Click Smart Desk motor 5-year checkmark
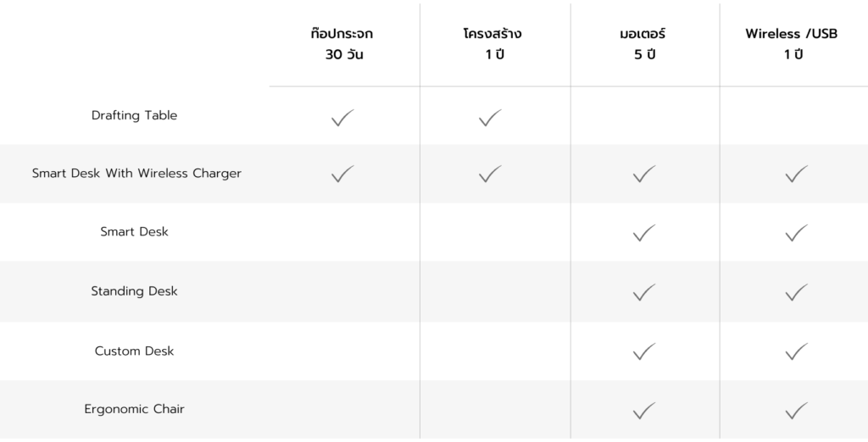Screen dimensions: 868x442 (644, 233)
